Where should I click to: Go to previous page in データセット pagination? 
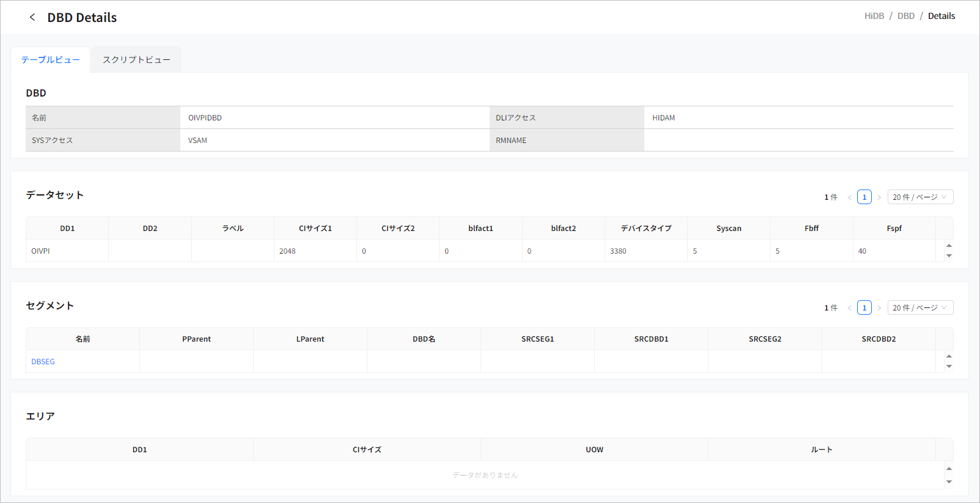pyautogui.click(x=849, y=197)
